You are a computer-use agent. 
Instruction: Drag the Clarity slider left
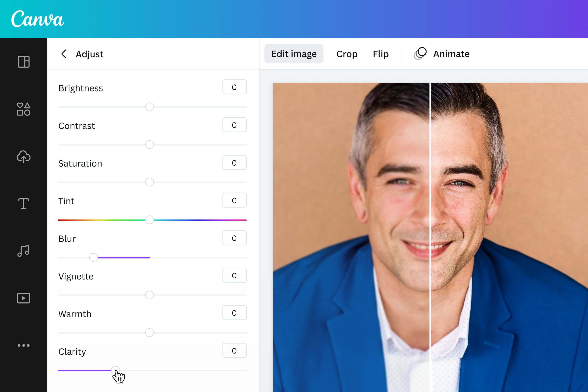click(x=111, y=370)
